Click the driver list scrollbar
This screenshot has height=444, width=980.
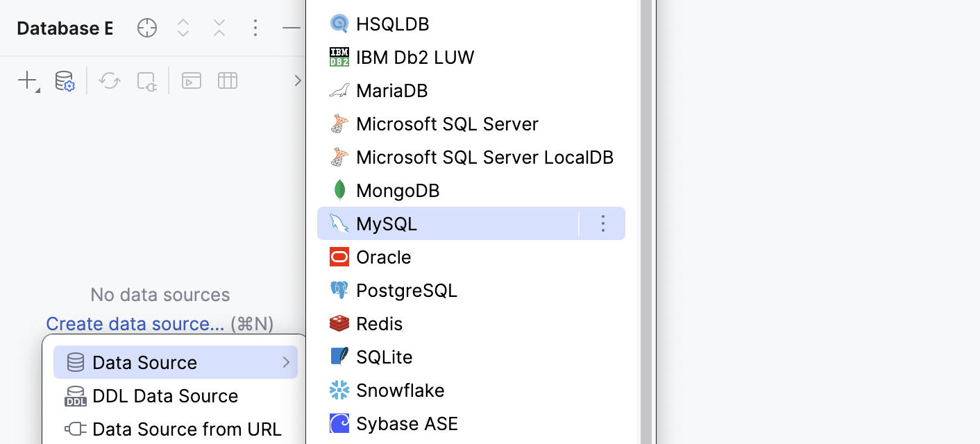point(648,222)
